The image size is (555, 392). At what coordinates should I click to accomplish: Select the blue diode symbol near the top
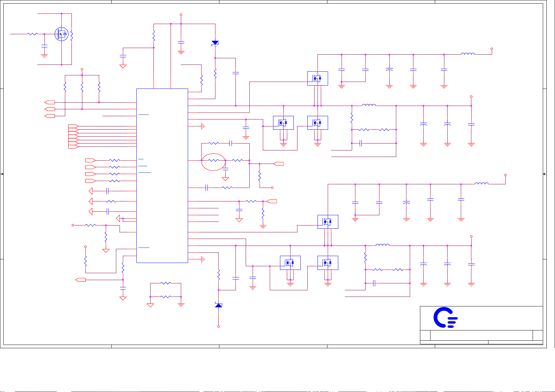[x=215, y=43]
